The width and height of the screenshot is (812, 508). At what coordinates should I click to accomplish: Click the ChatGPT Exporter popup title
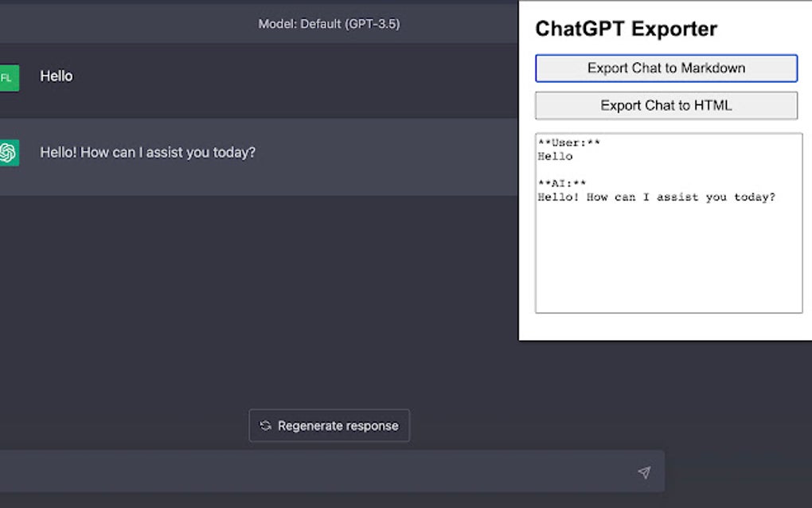pyautogui.click(x=626, y=29)
